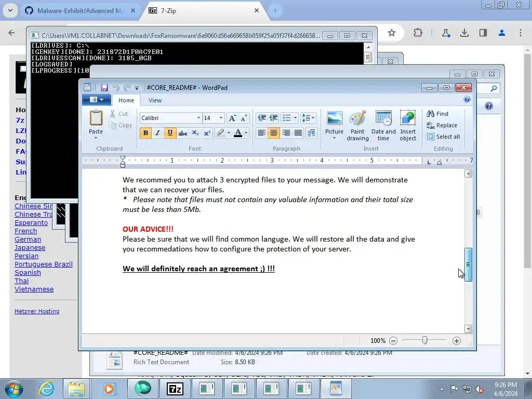Insert a Picture using ribbon icon
This screenshot has width=532, height=399.
click(x=334, y=118)
